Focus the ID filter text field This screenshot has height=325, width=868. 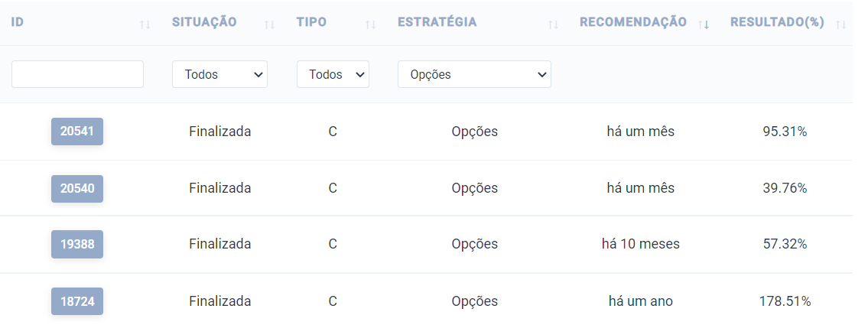pyautogui.click(x=77, y=74)
